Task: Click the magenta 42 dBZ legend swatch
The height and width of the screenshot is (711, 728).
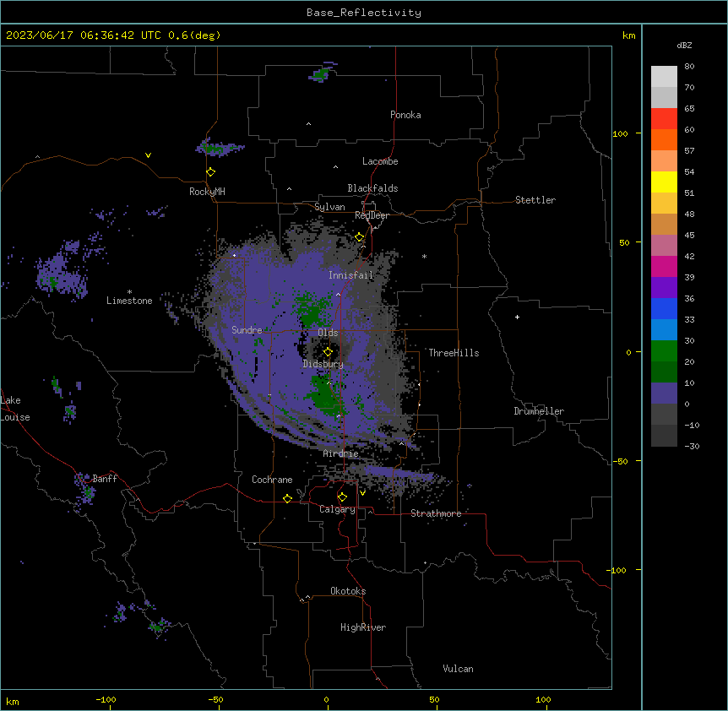Action: tap(664, 266)
